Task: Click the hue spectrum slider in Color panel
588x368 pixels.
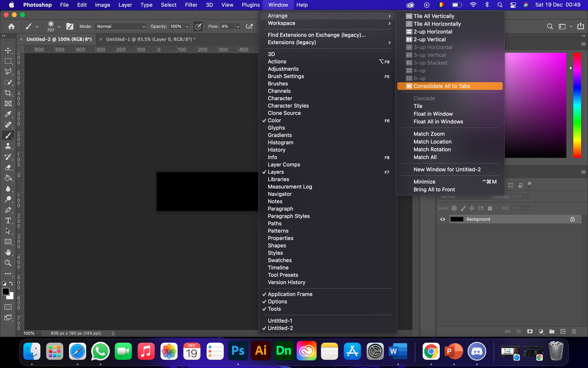Action: [x=577, y=105]
